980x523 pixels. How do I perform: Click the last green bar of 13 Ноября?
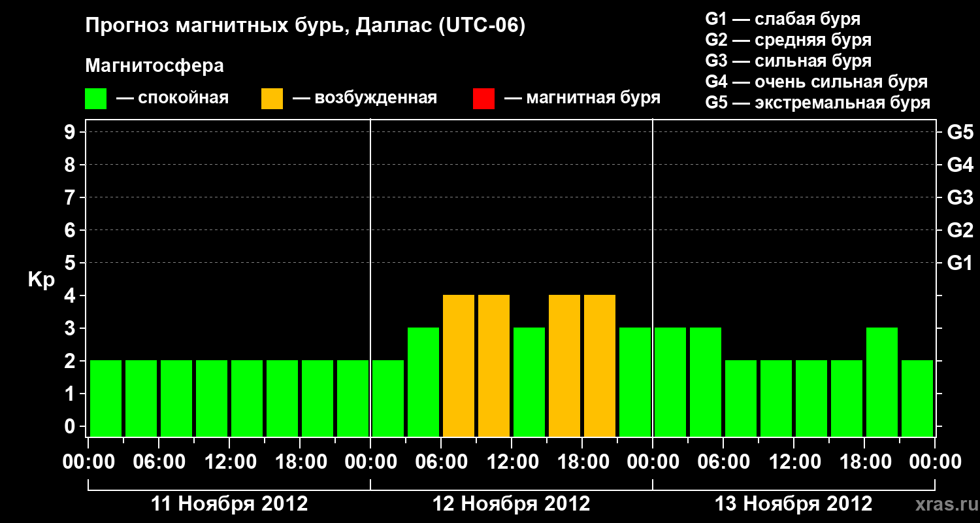coord(917,398)
